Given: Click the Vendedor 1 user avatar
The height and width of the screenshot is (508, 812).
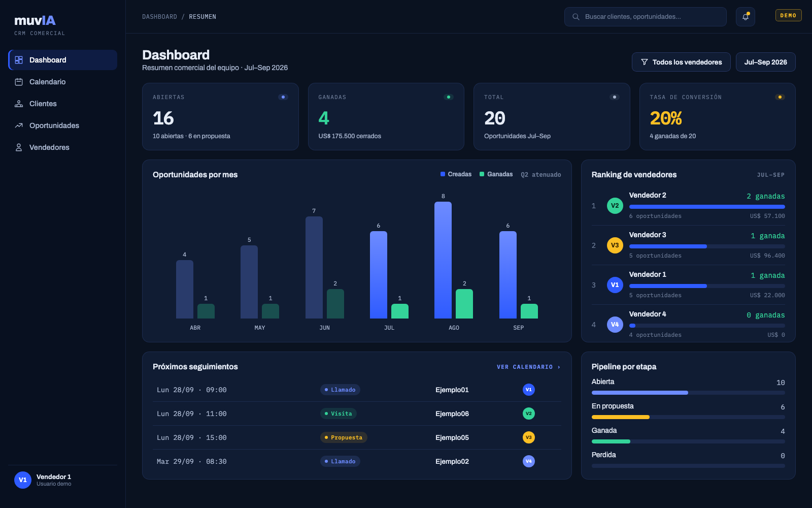Looking at the screenshot, I should (x=23, y=480).
